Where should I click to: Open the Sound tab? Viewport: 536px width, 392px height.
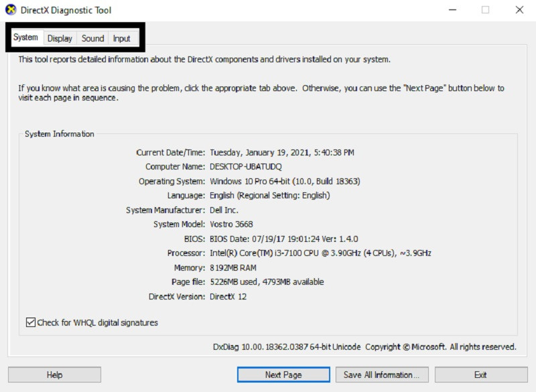[x=92, y=38]
